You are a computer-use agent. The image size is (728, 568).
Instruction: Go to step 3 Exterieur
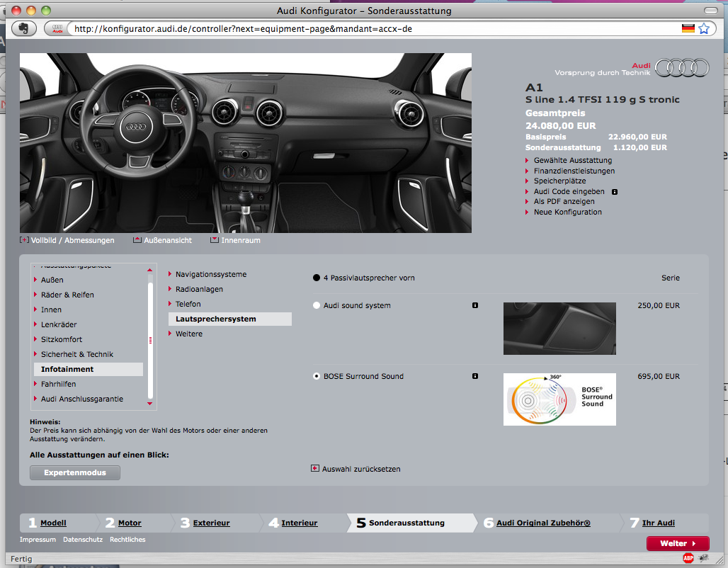(x=211, y=523)
